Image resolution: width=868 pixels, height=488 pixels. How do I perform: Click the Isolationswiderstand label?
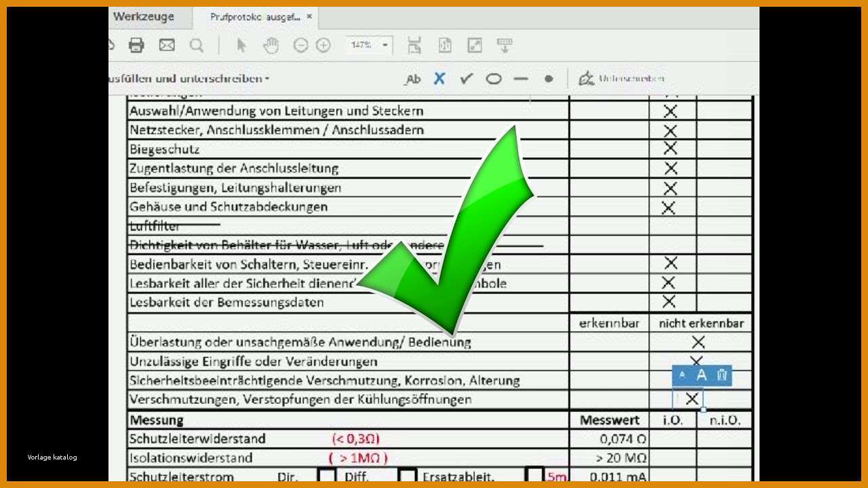tap(191, 457)
